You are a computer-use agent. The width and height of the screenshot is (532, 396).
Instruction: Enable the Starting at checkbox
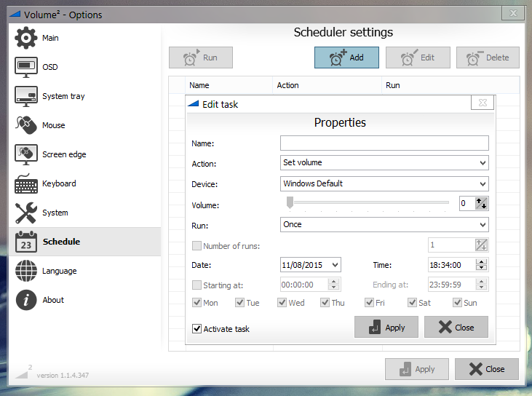point(196,285)
